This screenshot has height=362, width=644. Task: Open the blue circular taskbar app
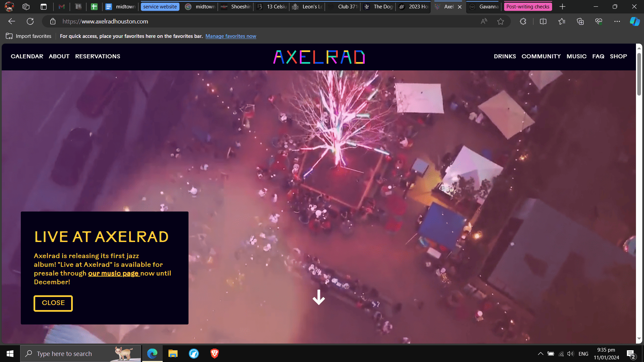click(194, 354)
